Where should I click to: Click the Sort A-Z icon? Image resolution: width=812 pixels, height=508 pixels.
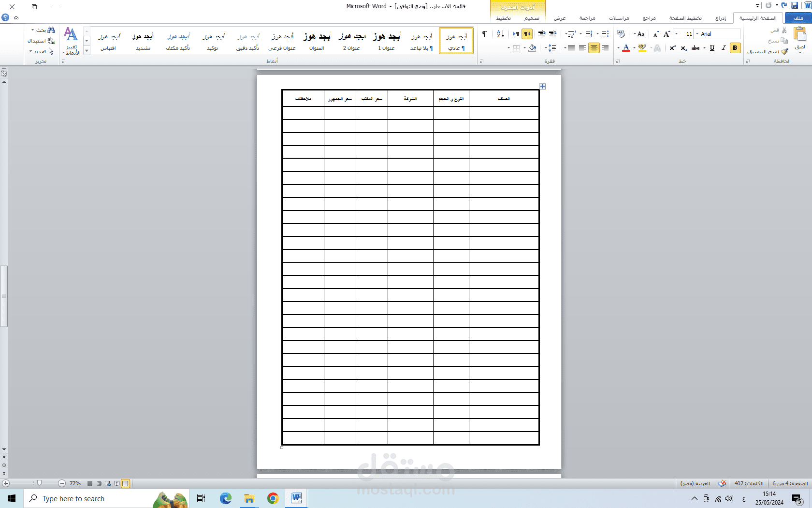click(501, 34)
